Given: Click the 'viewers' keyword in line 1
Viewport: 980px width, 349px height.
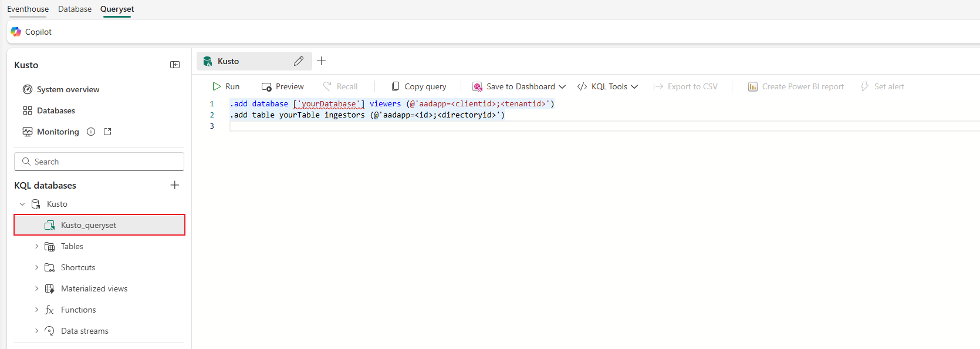Looking at the screenshot, I should pos(385,103).
